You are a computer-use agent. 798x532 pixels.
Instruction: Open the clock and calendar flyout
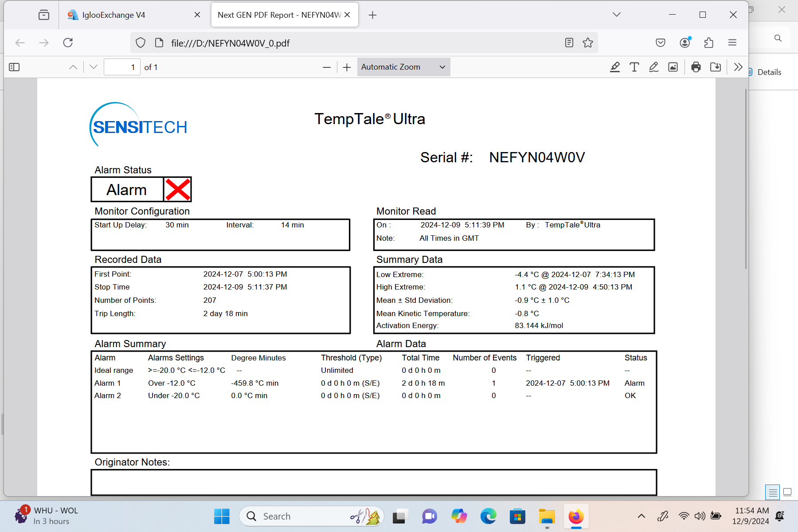click(x=751, y=516)
